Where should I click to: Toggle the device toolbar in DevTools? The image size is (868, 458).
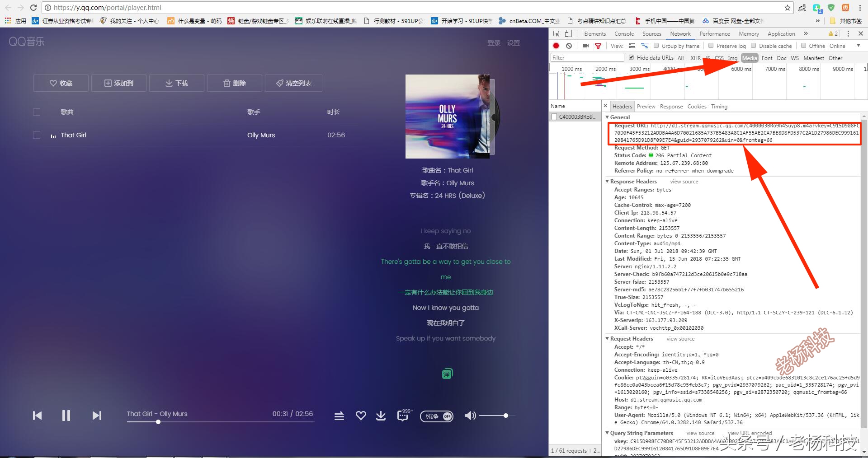(569, 33)
